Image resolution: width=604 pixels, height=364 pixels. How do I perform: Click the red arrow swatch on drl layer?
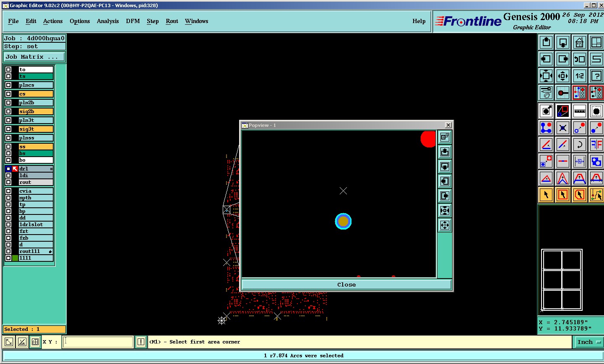pos(15,169)
